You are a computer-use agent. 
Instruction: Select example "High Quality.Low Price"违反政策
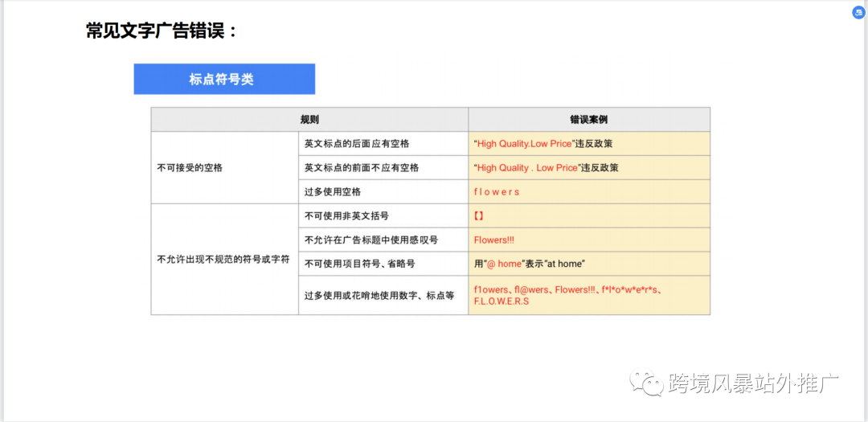[543, 143]
